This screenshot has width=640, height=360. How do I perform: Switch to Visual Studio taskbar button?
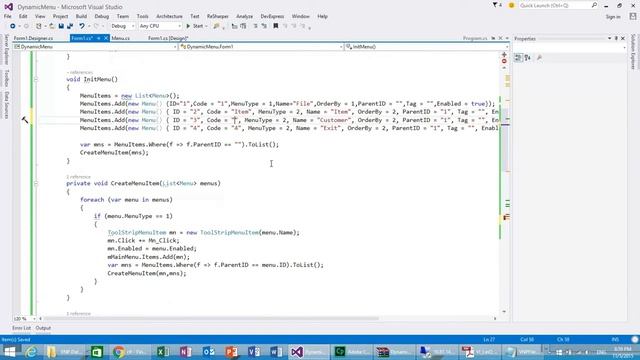pos(308,352)
